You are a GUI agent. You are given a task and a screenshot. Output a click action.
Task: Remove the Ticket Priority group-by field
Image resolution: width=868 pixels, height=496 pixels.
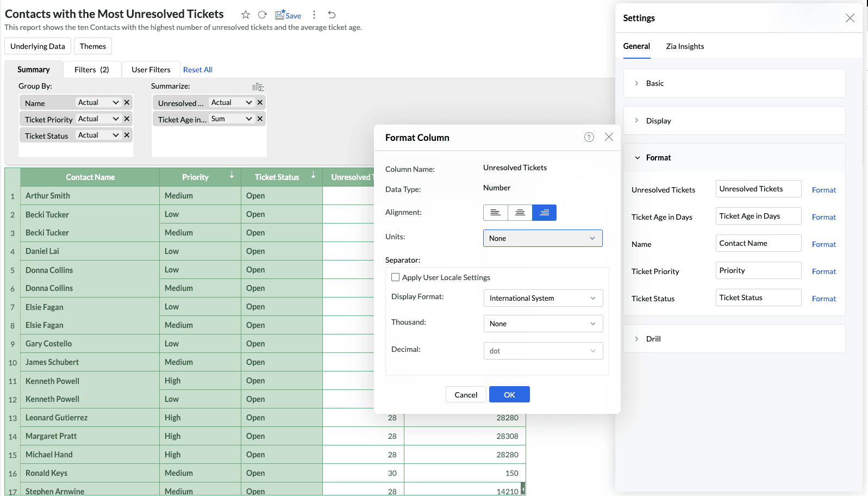point(127,119)
